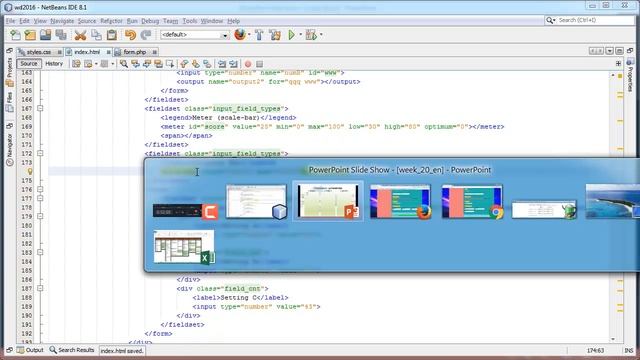Open the browser selection dropdown arrow

[x=249, y=35]
